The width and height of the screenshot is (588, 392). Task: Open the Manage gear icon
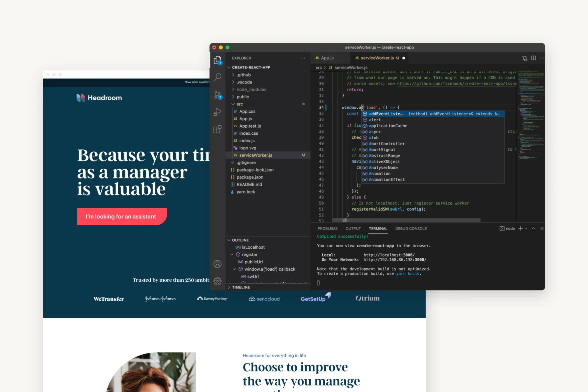(x=217, y=281)
